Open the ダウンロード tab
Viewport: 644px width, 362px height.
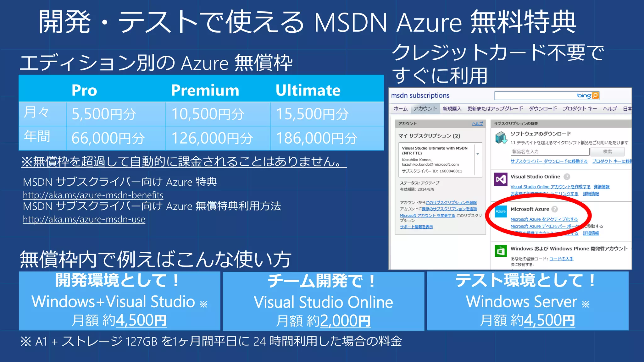543,108
